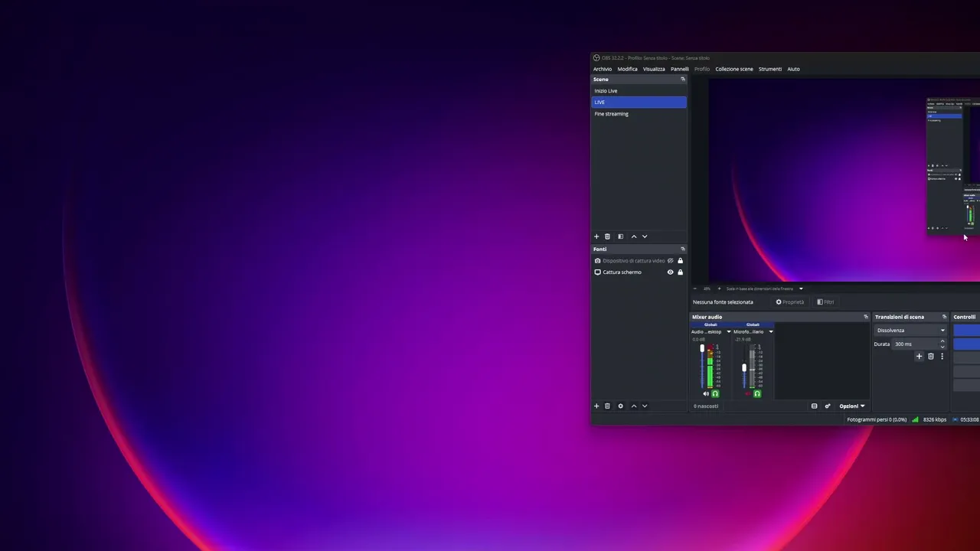The image size is (980, 551).
Task: Undock the Mixer audio panel with its float icon
Action: click(x=866, y=317)
